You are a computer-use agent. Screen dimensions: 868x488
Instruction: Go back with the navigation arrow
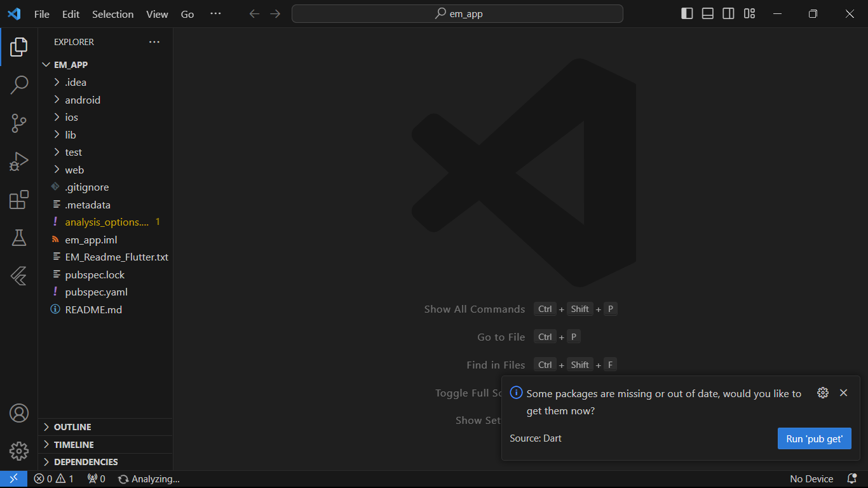pos(254,14)
